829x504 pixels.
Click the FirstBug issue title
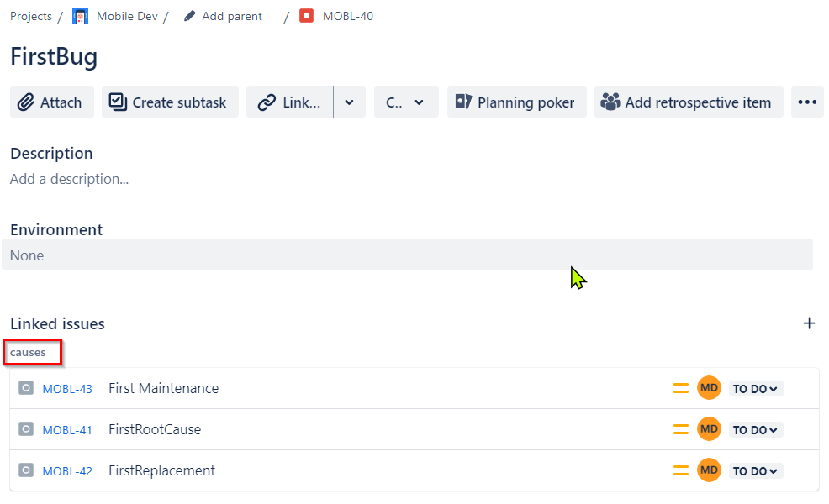(x=54, y=56)
